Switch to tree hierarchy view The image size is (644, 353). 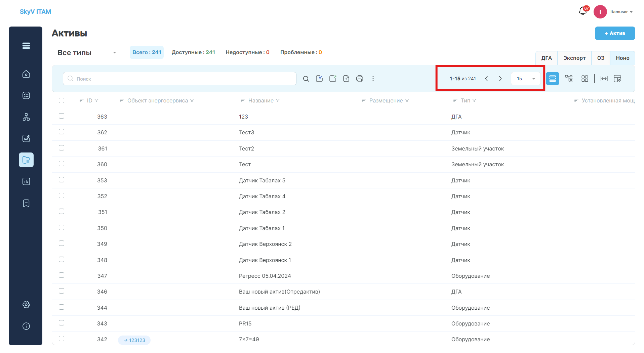pos(569,79)
